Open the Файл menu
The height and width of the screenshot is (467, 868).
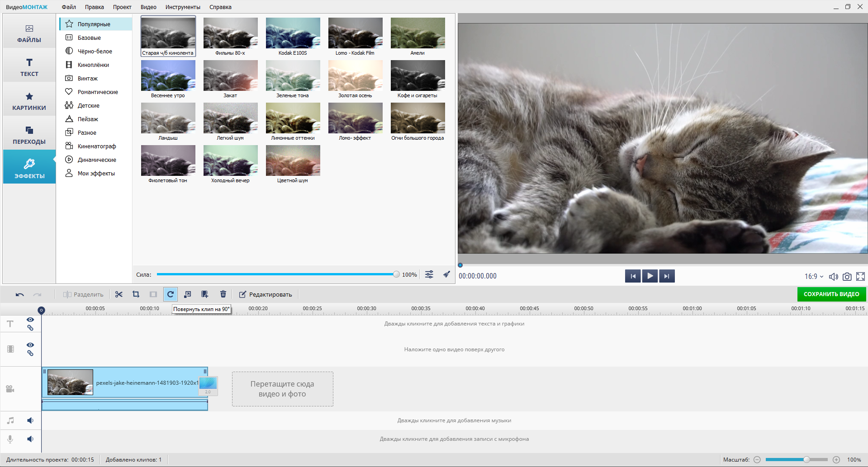click(69, 7)
